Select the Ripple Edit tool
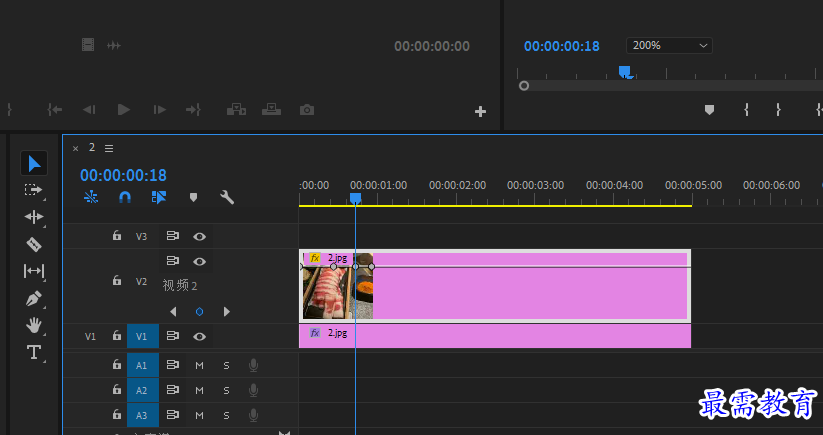 click(x=34, y=217)
